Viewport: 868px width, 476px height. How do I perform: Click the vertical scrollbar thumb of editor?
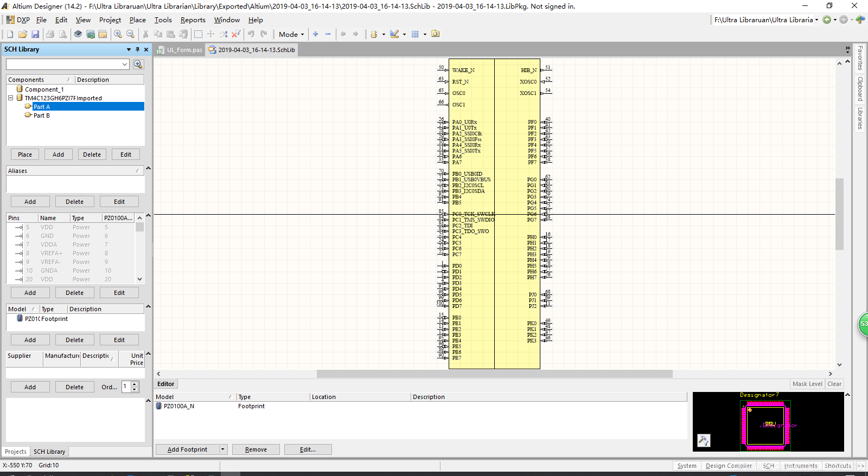point(839,214)
